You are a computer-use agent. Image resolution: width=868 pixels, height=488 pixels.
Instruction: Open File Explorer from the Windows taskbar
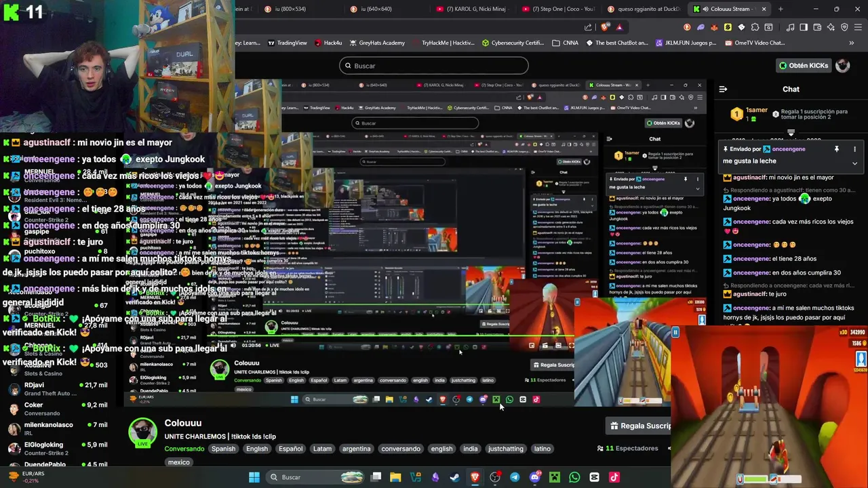coord(395,477)
